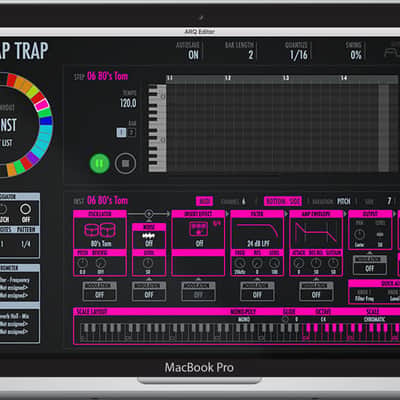Click the Output Level slider
This screenshot has height=400, width=400.
[380, 235]
